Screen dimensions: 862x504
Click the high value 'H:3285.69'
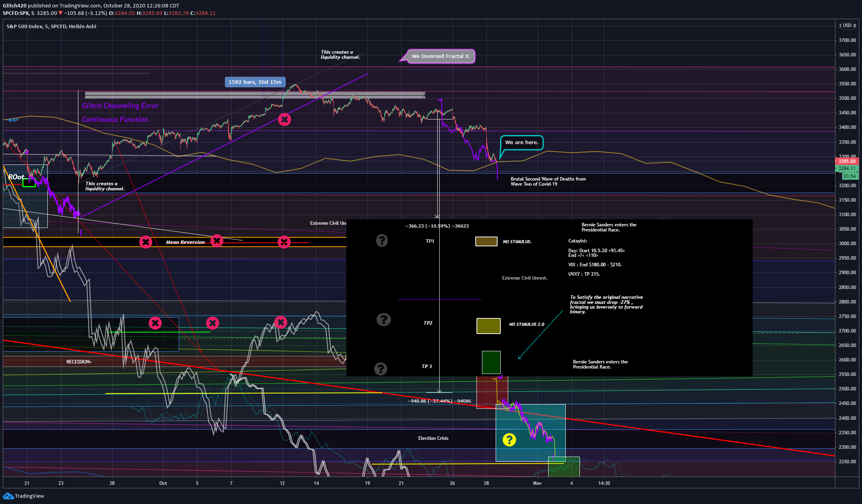149,13
